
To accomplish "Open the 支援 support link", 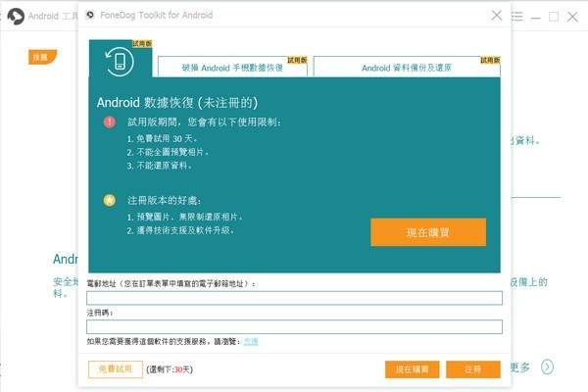I will (251, 341).
